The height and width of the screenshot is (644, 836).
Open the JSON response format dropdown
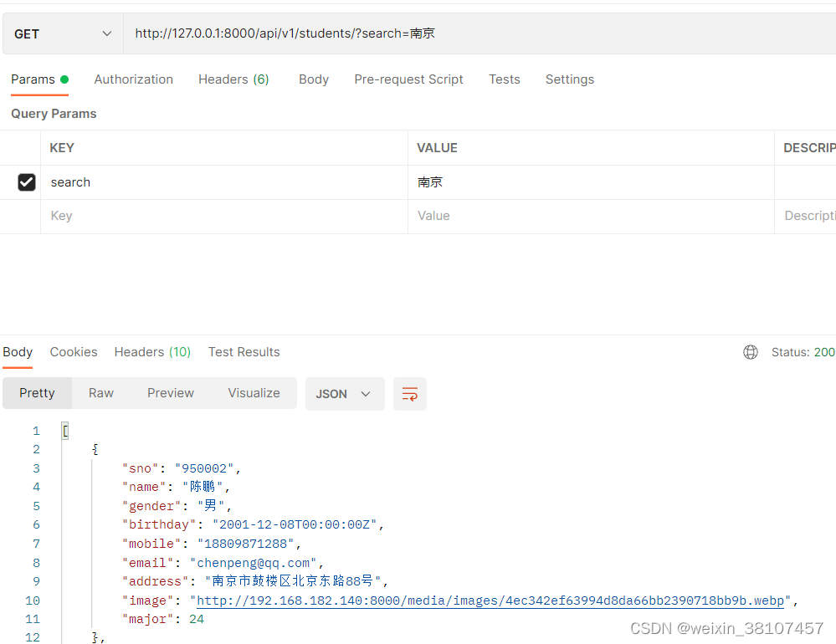click(344, 393)
